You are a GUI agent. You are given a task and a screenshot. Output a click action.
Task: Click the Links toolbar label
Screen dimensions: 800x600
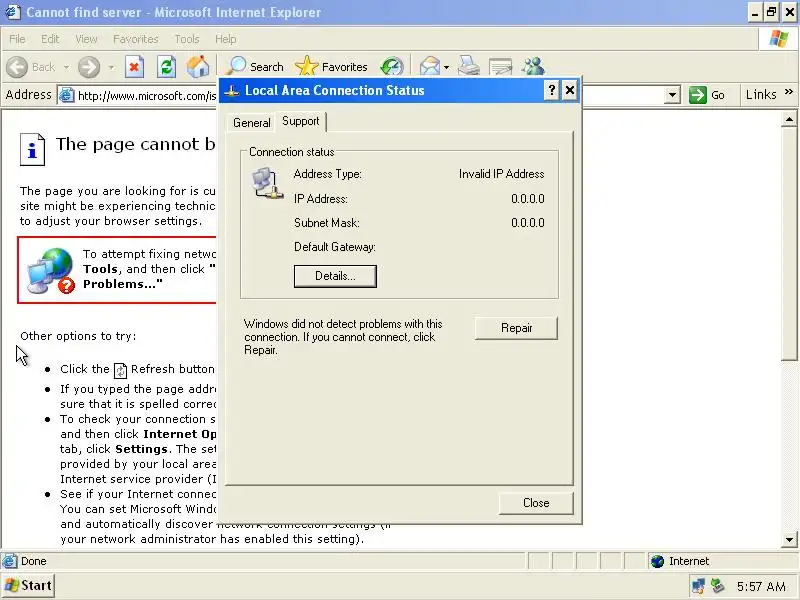point(761,94)
